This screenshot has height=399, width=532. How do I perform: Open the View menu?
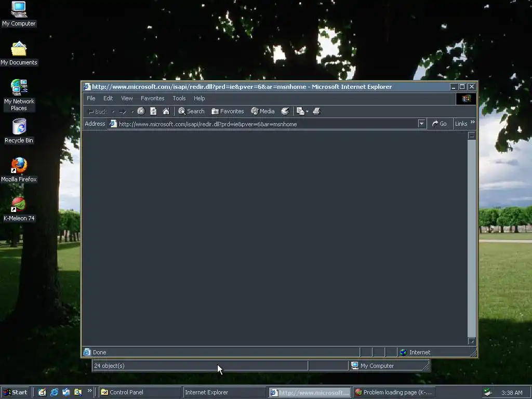coord(127,98)
